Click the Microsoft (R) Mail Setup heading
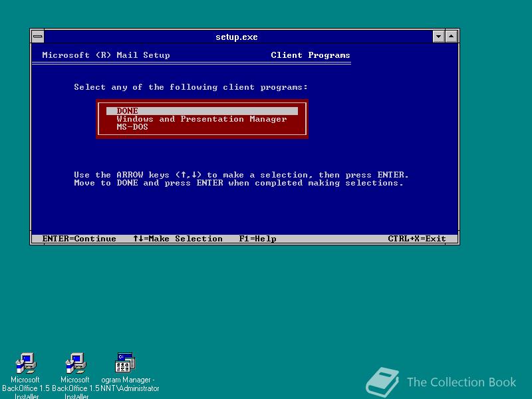This screenshot has width=532, height=399. (106, 55)
